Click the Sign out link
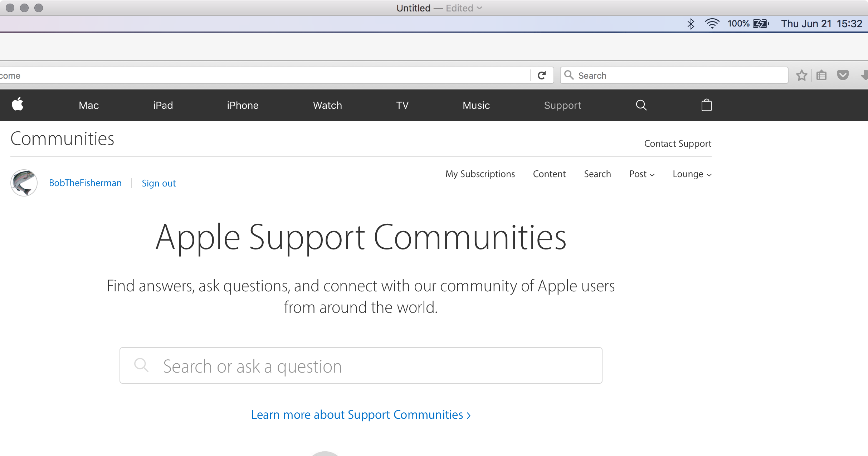868x456 pixels. 159,183
